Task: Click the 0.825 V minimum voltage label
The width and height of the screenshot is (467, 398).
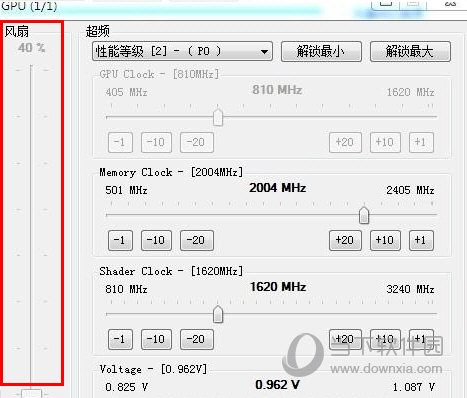Action: 126,387
